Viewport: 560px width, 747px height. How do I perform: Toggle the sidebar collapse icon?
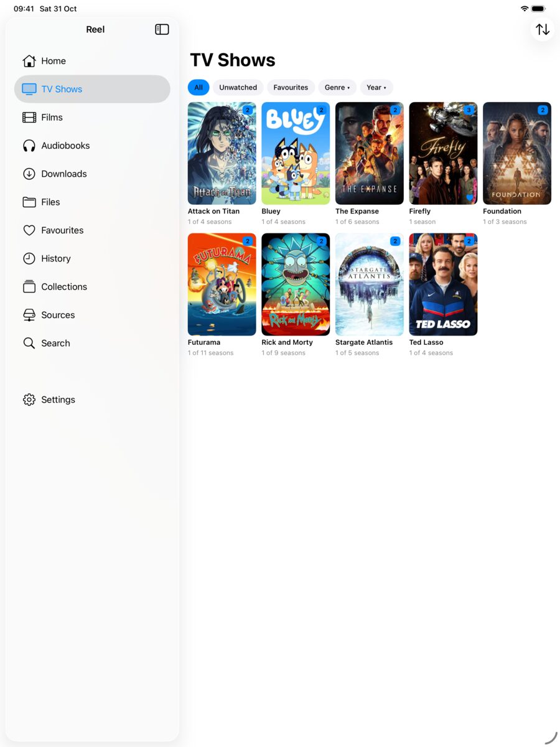162,29
